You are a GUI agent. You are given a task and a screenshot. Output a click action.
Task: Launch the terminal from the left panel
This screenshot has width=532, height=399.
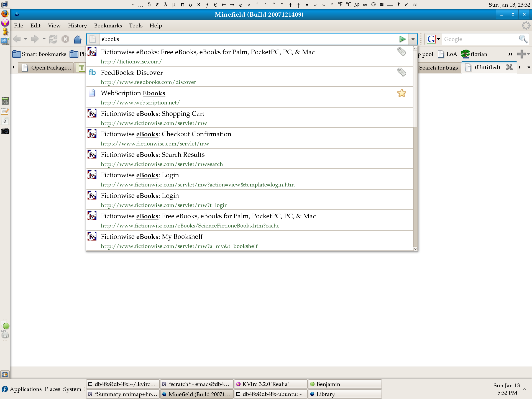click(x=5, y=4)
